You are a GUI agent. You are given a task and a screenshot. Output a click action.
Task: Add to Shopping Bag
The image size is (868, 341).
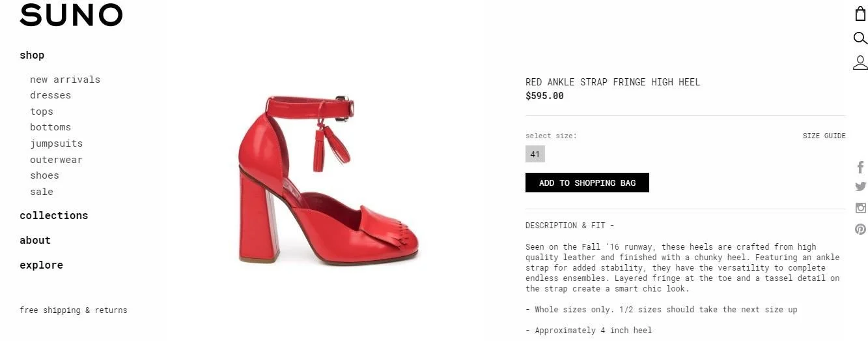587,183
